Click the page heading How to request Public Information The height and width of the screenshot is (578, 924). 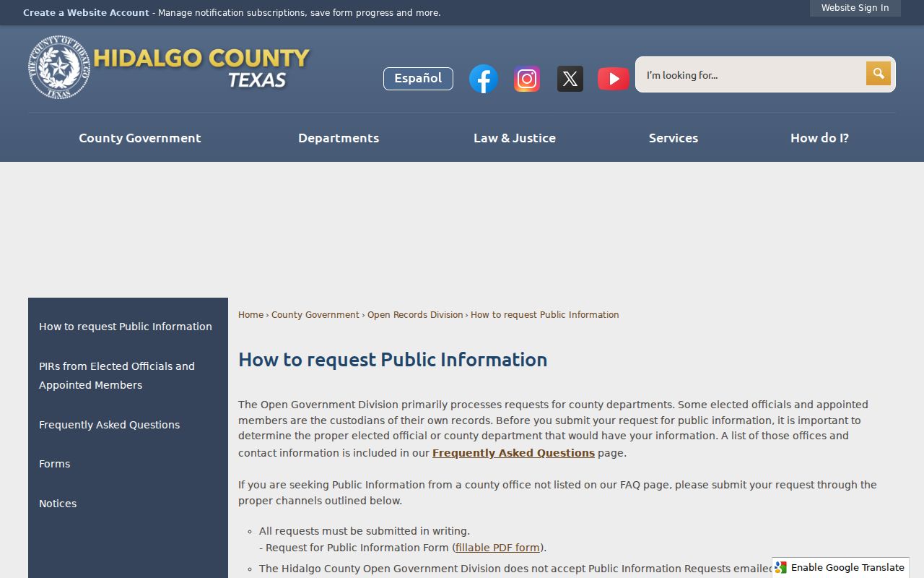point(393,360)
